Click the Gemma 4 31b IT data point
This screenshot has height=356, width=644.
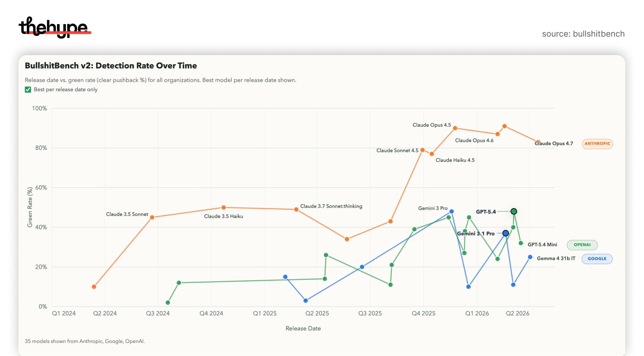(530, 257)
